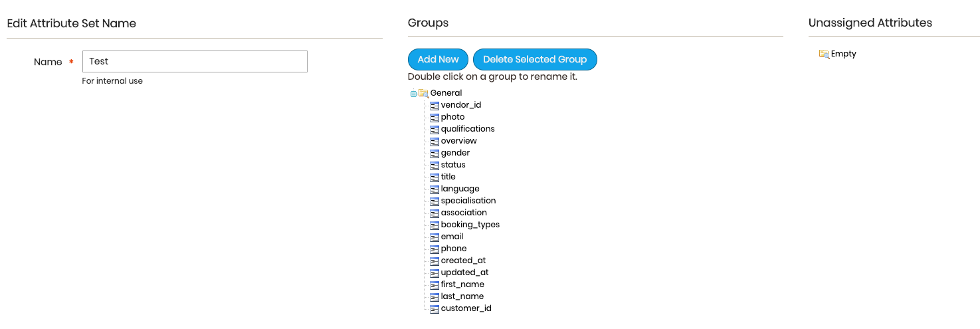Viewport: 980px width, 329px height.
Task: Click the created_at attribute icon
Action: tap(435, 261)
